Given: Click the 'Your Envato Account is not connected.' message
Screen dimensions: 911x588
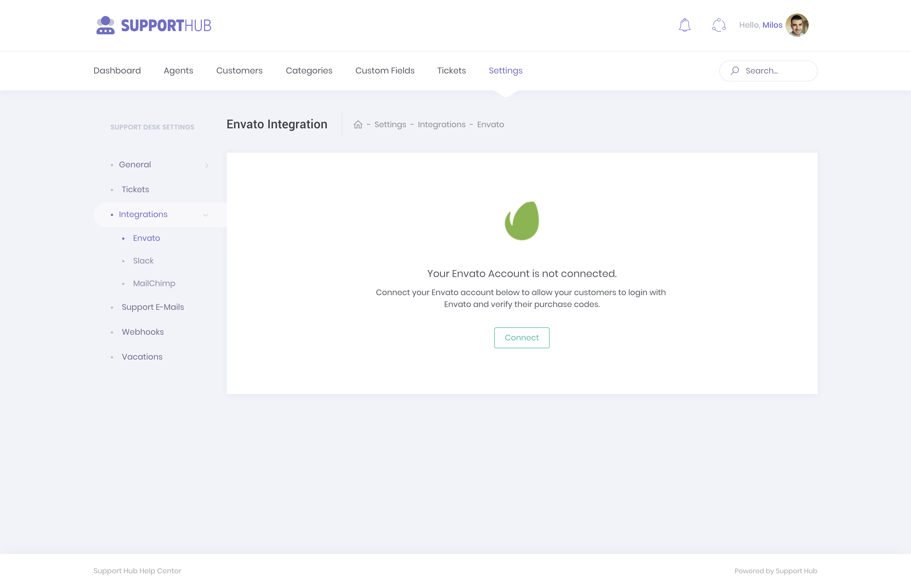Looking at the screenshot, I should (522, 273).
